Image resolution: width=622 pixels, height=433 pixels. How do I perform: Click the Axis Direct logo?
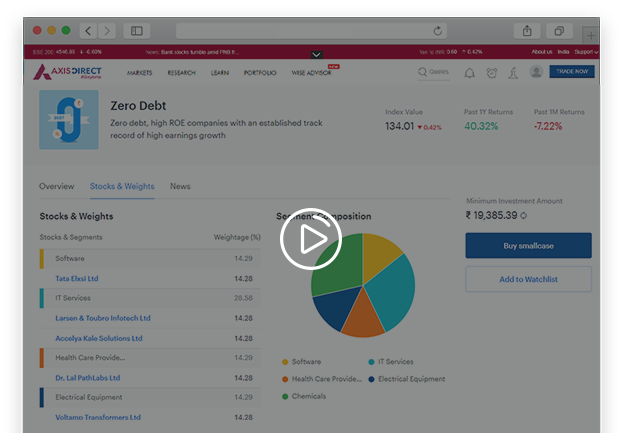67,72
